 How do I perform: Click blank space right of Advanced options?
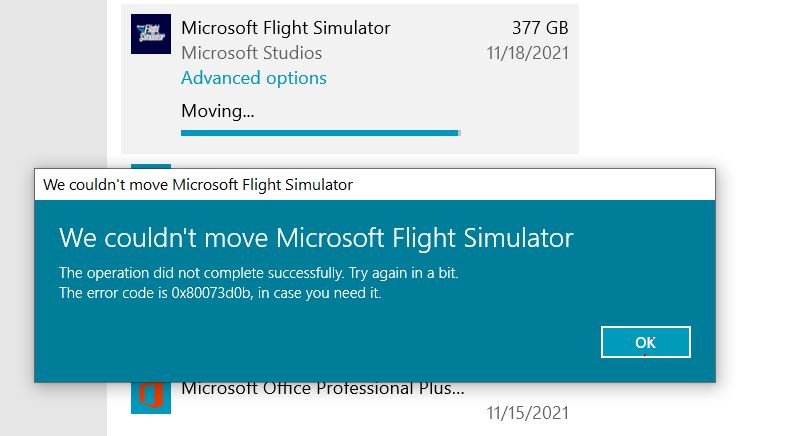tap(450, 78)
